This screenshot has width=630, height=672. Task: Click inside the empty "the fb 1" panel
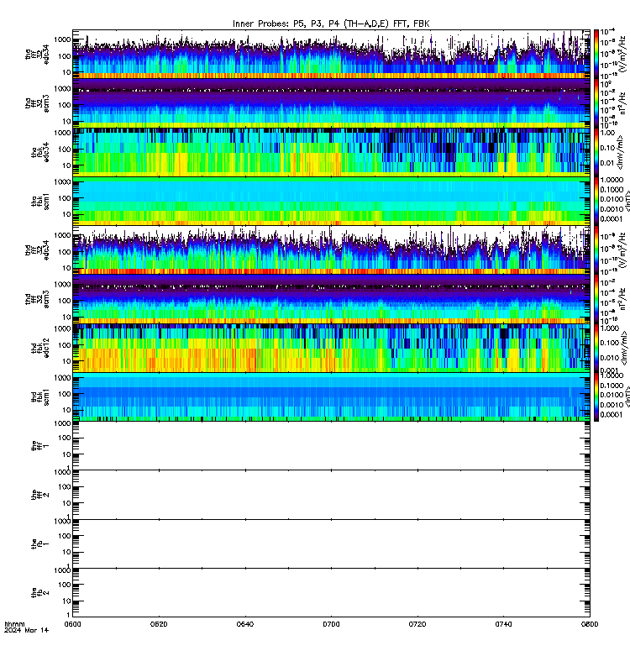pos(331,543)
